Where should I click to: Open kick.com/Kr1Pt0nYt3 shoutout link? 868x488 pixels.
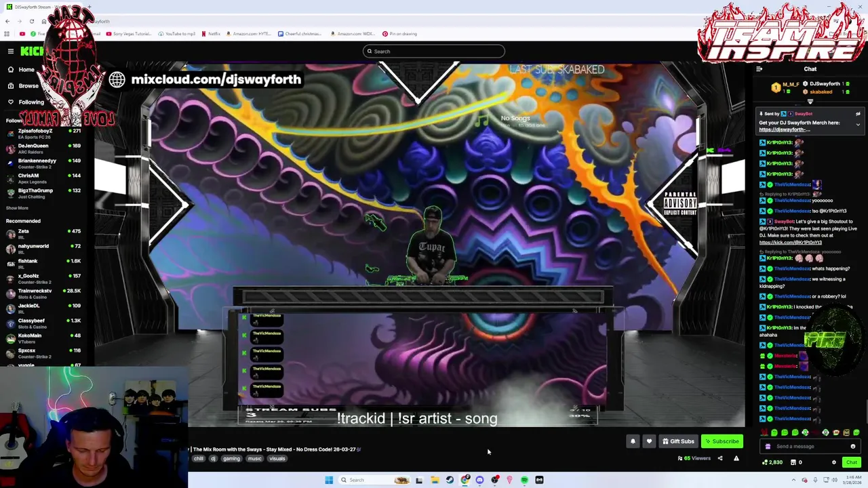coord(790,243)
